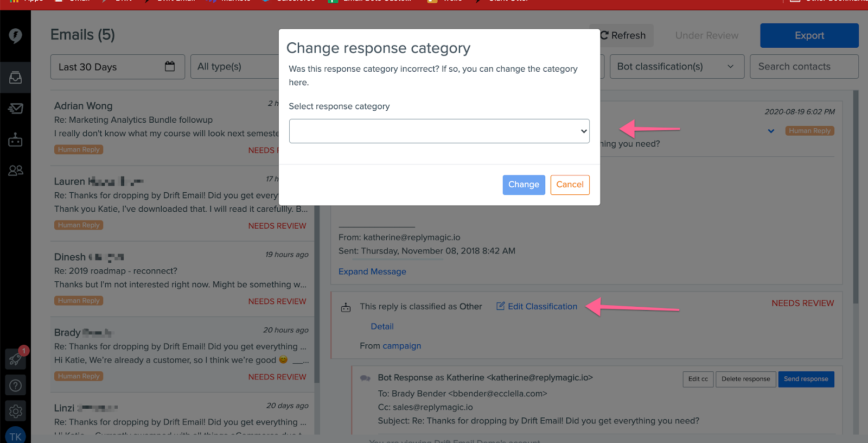The height and width of the screenshot is (443, 868).
Task: Click the Edit cc button
Action: click(x=698, y=379)
